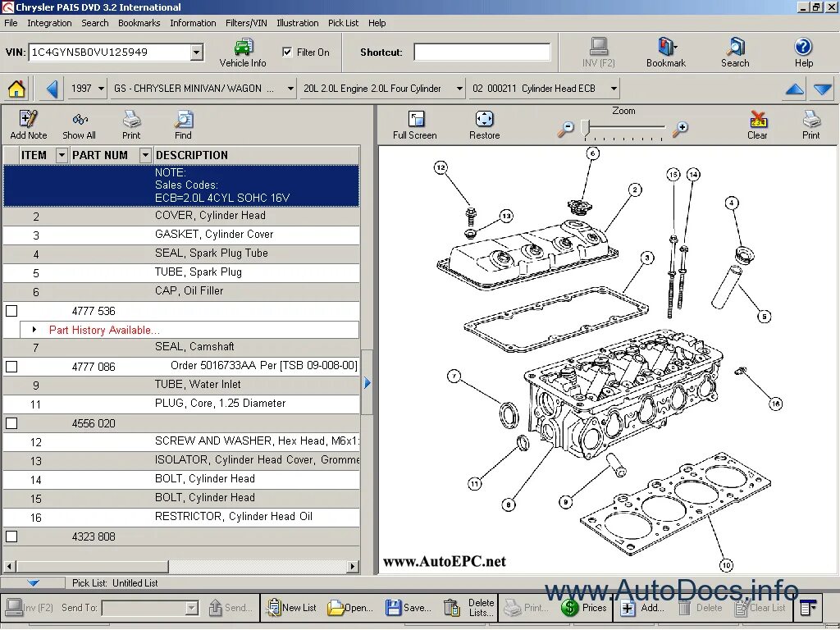Open the Integration menu
This screenshot has height=630, width=840.
pyautogui.click(x=49, y=23)
